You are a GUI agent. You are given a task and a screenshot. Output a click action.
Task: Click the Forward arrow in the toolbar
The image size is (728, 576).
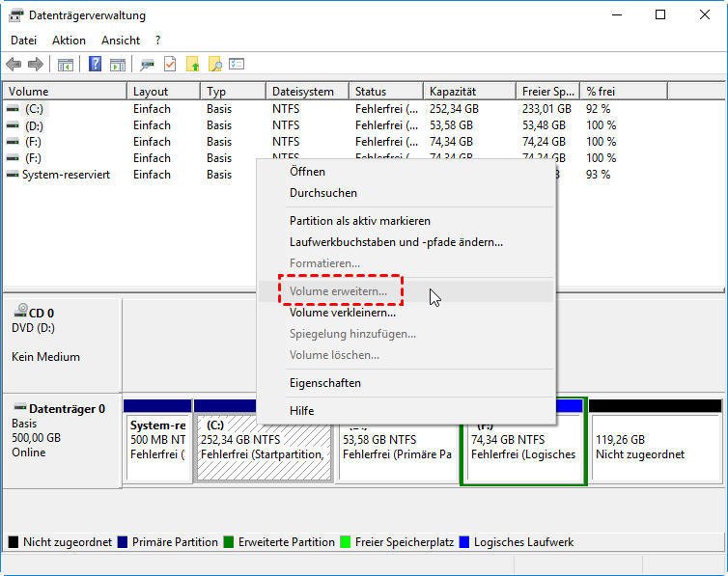36,64
